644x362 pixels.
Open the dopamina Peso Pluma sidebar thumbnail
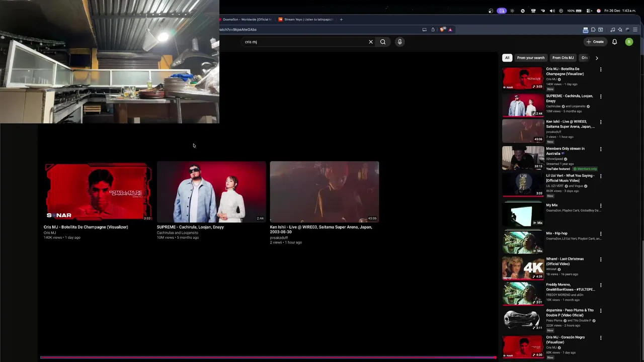pyautogui.click(x=523, y=319)
